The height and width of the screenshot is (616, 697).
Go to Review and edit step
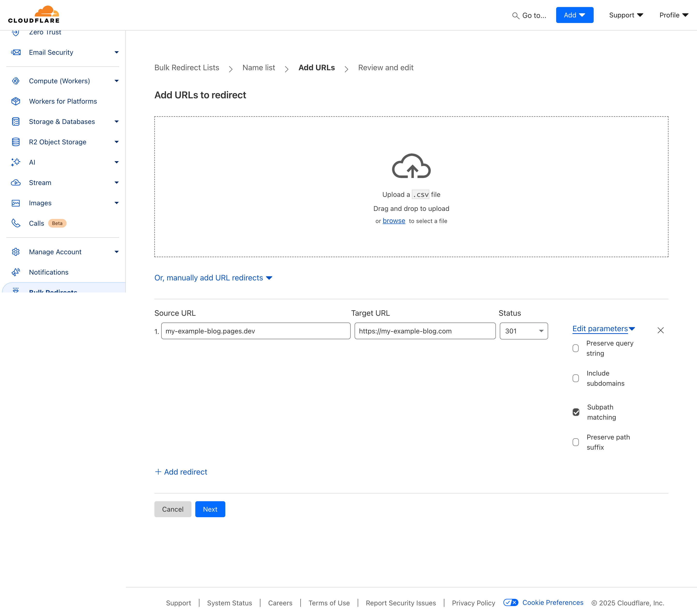tap(386, 68)
